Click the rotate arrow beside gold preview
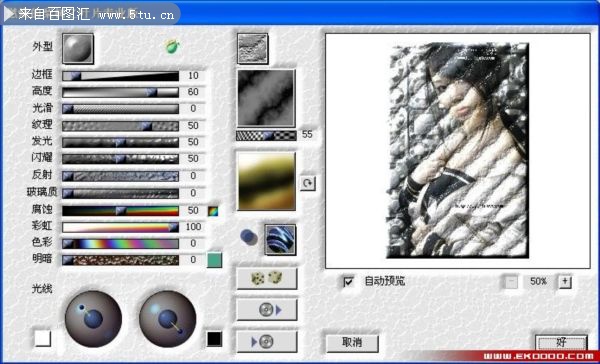The image size is (600, 364). (308, 183)
